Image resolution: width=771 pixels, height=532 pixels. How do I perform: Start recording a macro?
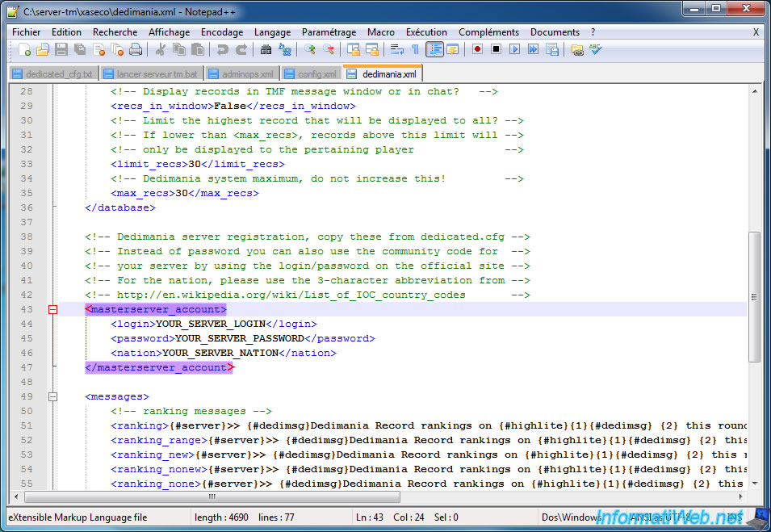(476, 49)
